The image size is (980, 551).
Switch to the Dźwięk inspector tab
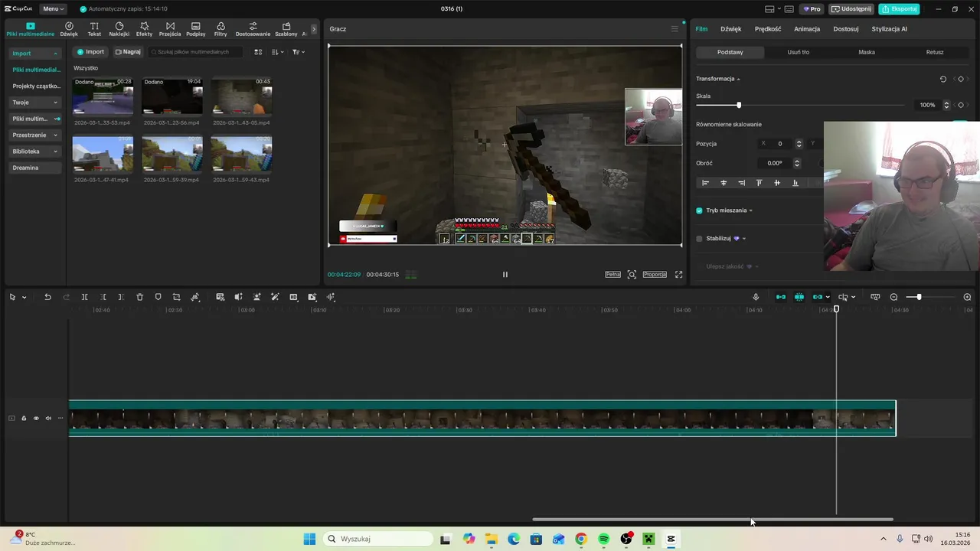[731, 29]
